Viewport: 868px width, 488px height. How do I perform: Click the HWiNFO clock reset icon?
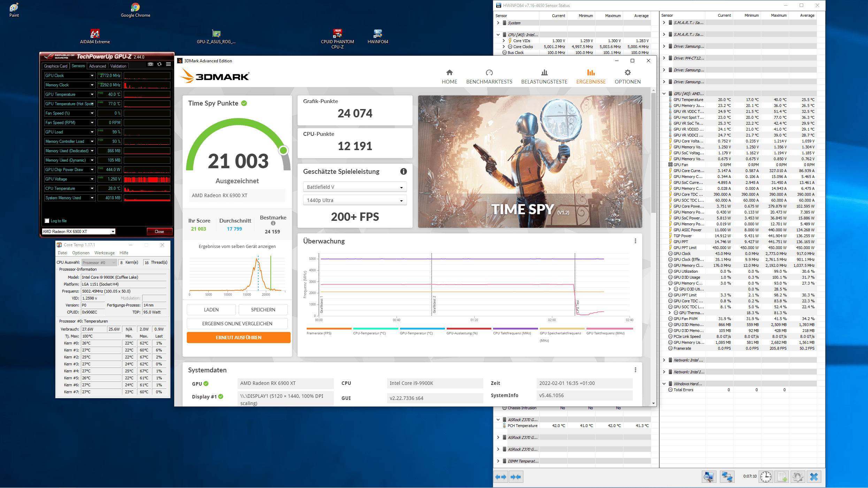click(766, 477)
